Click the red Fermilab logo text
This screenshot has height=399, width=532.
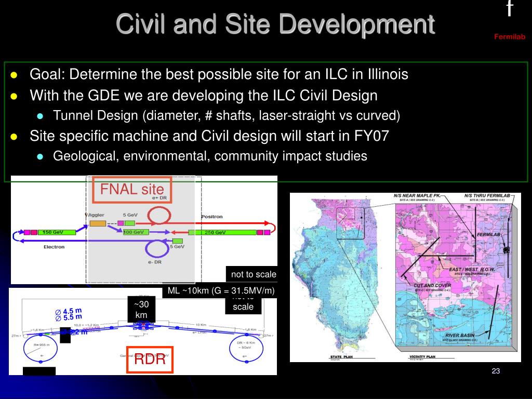[509, 37]
